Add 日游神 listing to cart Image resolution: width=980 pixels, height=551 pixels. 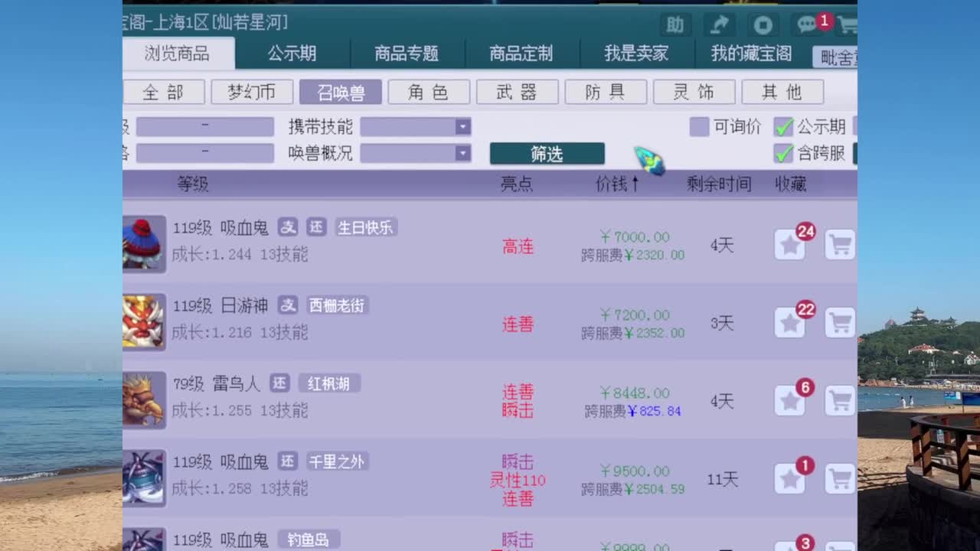840,323
